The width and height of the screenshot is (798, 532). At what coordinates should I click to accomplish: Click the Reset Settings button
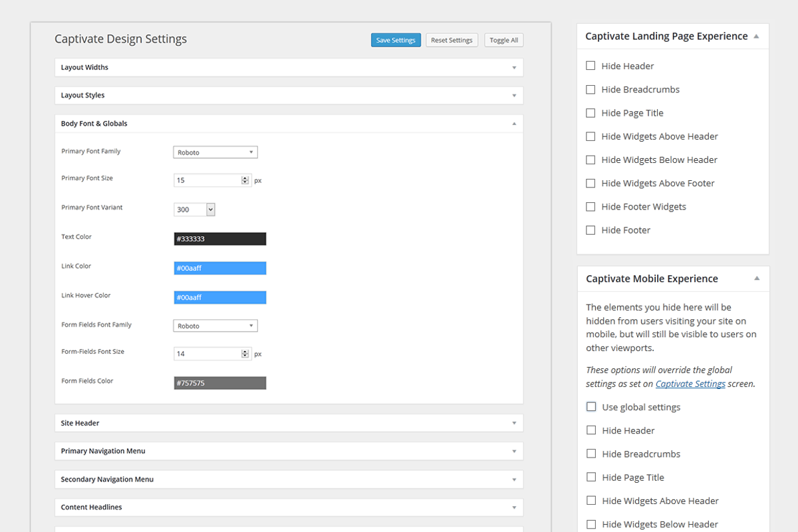click(x=452, y=40)
